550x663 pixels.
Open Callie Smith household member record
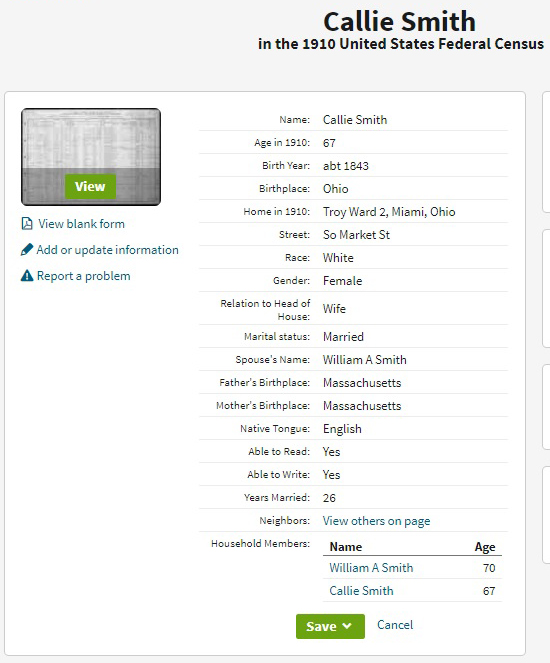pos(361,590)
